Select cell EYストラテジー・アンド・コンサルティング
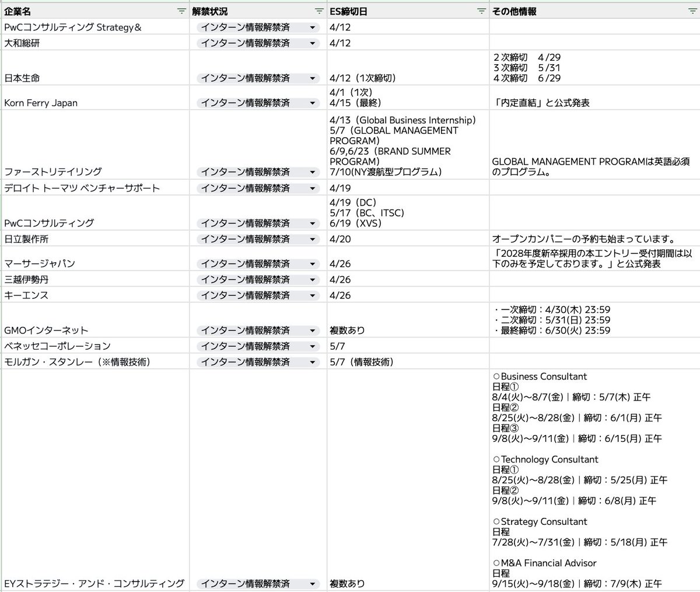This screenshot has height=592, width=700. 94,480
